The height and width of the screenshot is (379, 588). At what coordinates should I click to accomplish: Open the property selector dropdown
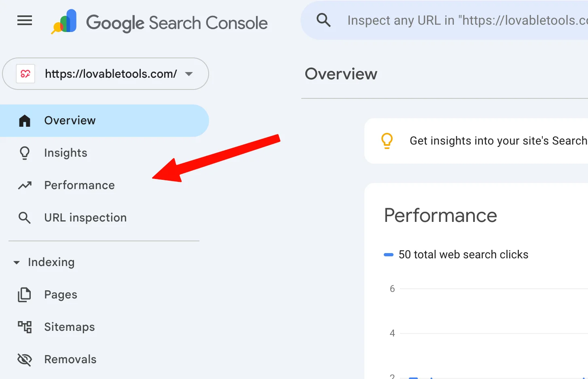click(105, 74)
